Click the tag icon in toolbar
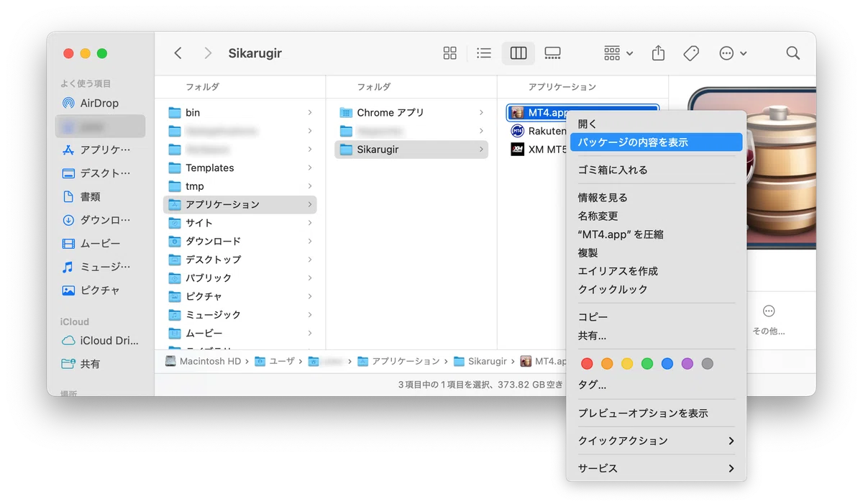Image resolution: width=863 pixels, height=504 pixels. point(691,53)
